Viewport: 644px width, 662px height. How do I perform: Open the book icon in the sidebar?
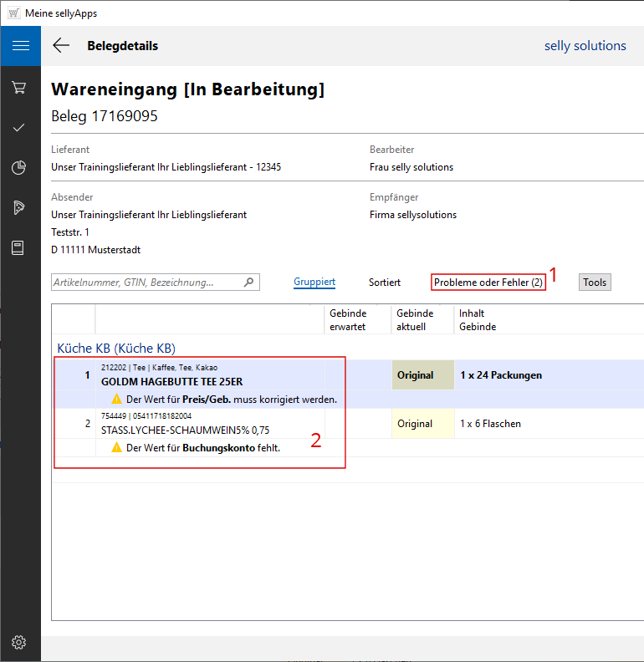tap(19, 248)
